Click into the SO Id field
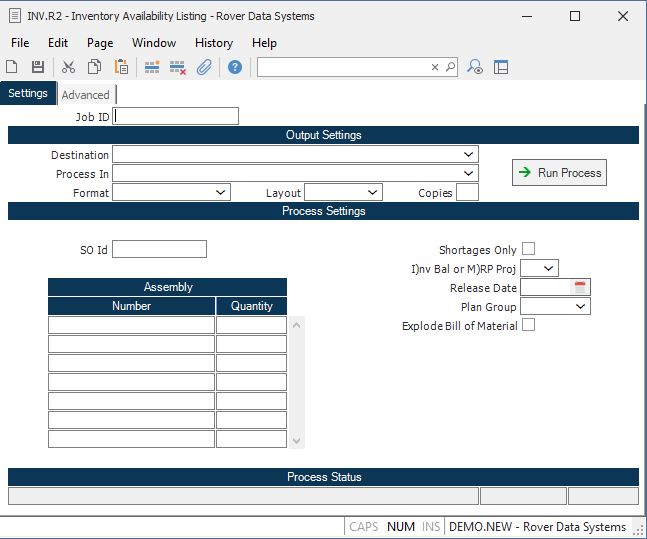This screenshot has width=647, height=539. (159, 249)
